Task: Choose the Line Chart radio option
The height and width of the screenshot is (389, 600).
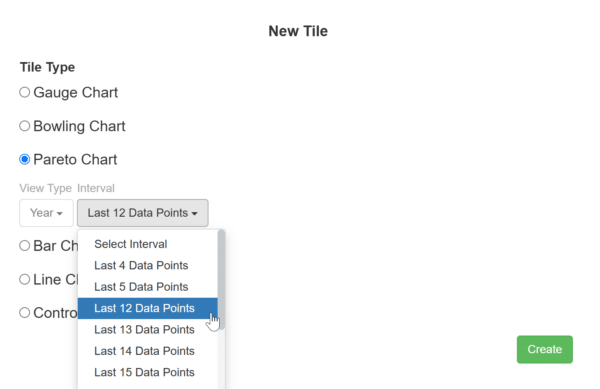Action: [24, 279]
